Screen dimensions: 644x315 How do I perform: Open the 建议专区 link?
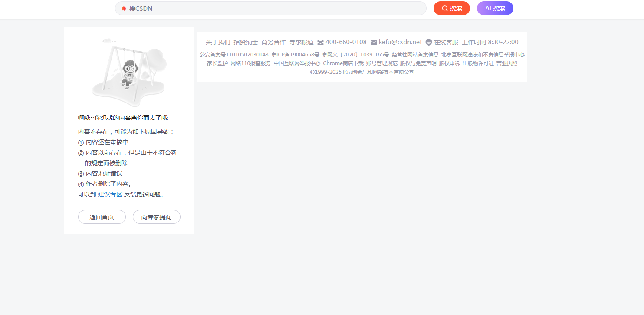[110, 194]
